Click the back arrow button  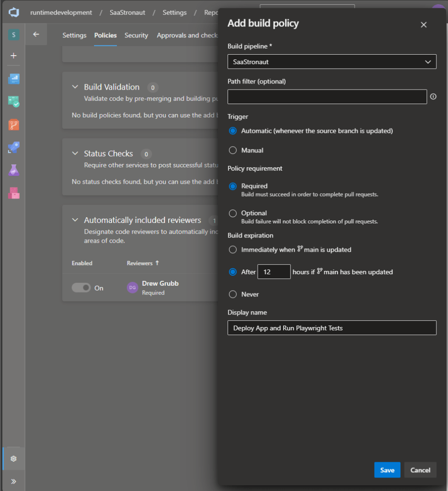pyautogui.click(x=36, y=35)
